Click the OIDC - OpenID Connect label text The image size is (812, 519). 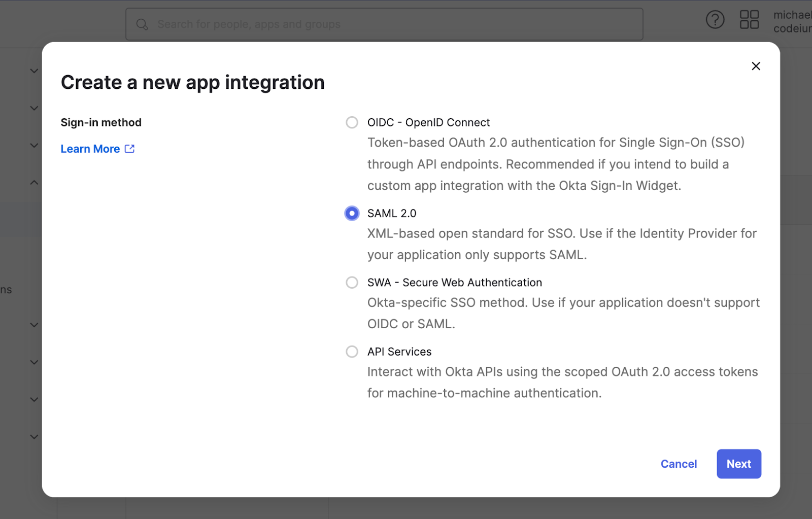click(428, 122)
